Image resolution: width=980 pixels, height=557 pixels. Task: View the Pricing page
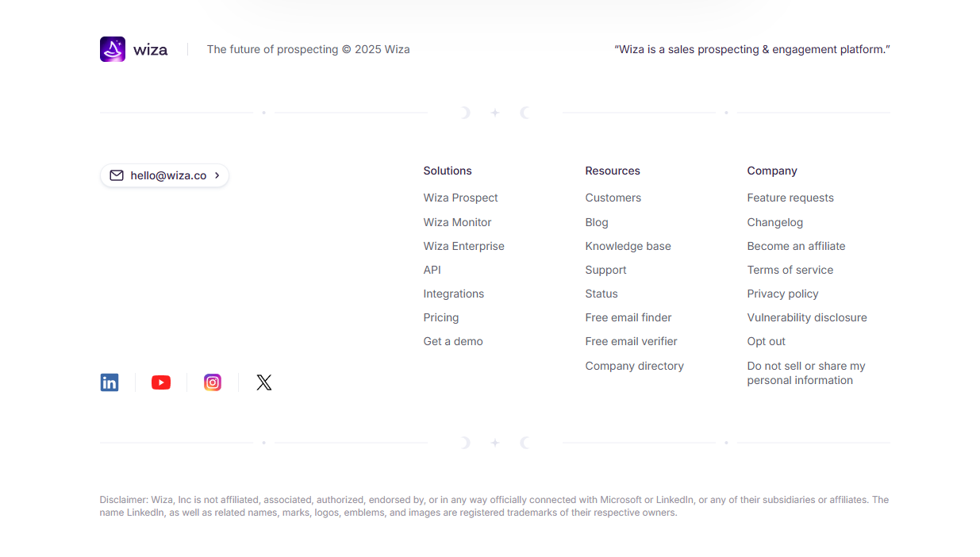pos(440,317)
